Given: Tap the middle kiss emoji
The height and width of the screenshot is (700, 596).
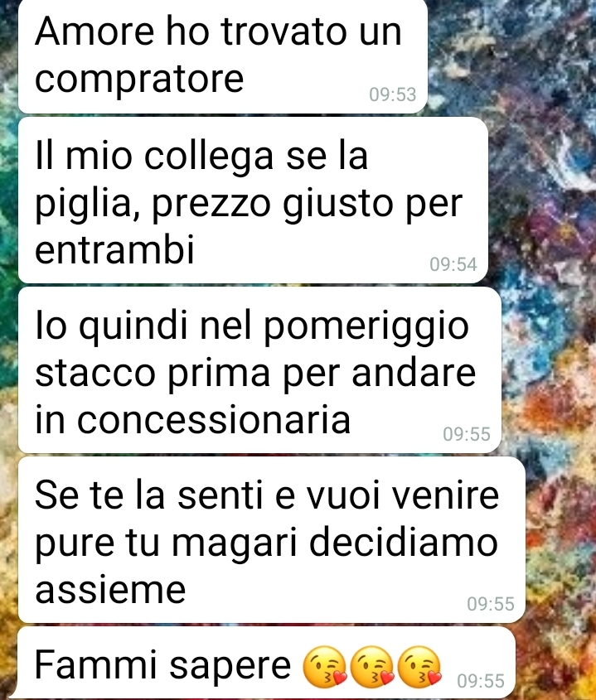Looking at the screenshot, I should click(371, 666).
